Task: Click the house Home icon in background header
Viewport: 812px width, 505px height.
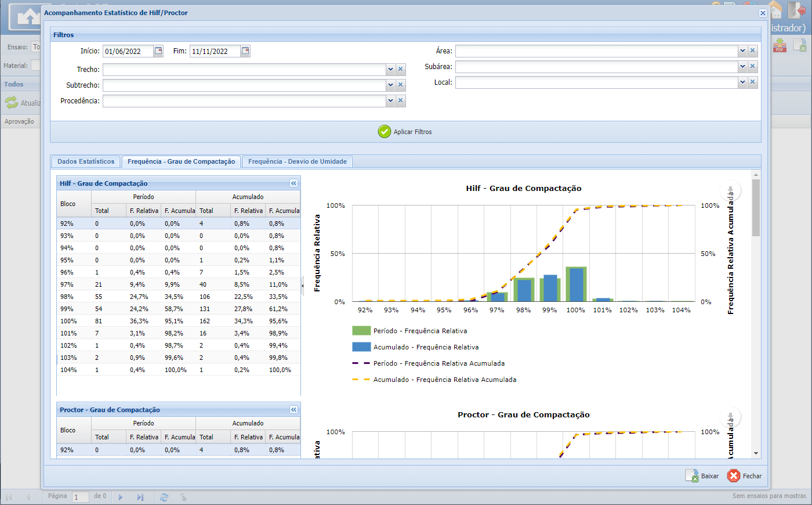Action: tap(775, 9)
